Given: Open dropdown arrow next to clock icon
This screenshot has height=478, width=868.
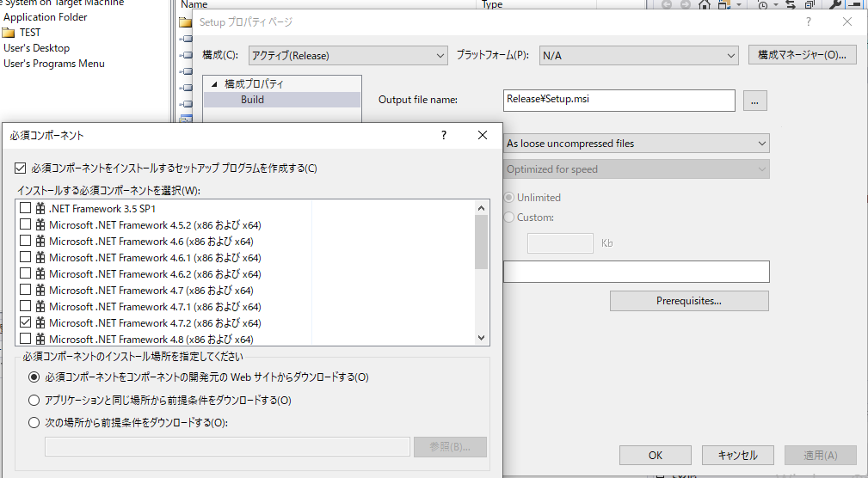Looking at the screenshot, I should click(776, 4).
